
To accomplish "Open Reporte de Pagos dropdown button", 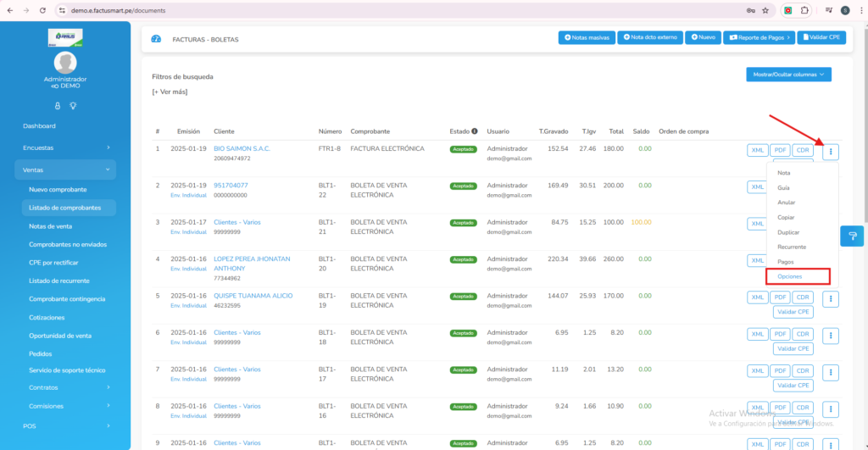I will [759, 37].
